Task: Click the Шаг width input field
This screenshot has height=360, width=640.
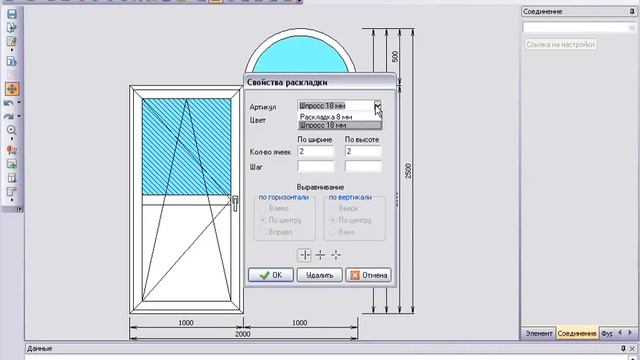Action: [x=316, y=167]
